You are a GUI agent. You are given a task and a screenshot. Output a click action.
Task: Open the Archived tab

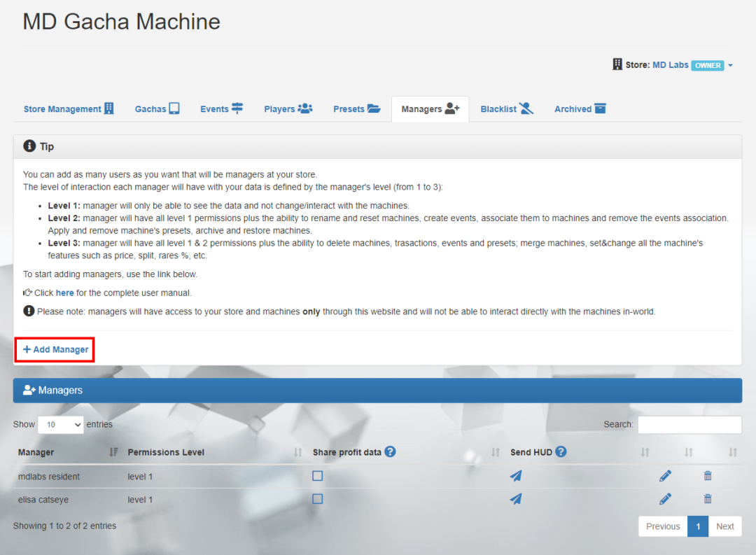coord(580,108)
